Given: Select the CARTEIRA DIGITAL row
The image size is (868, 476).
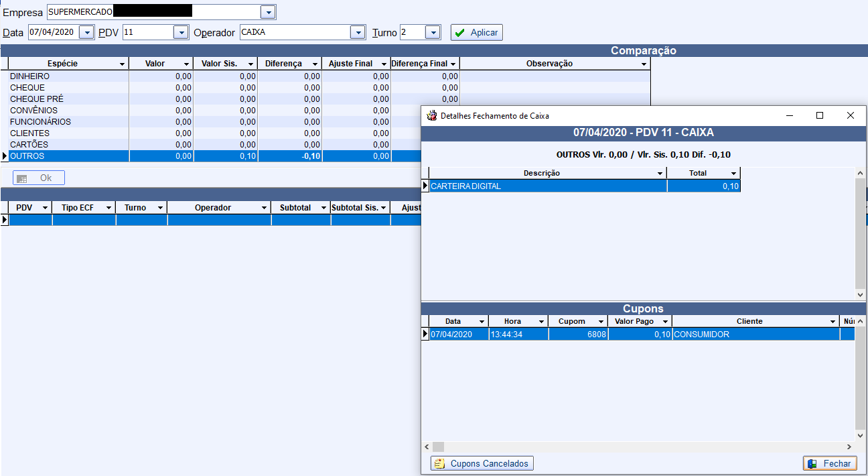Looking at the screenshot, I should click(536, 186).
